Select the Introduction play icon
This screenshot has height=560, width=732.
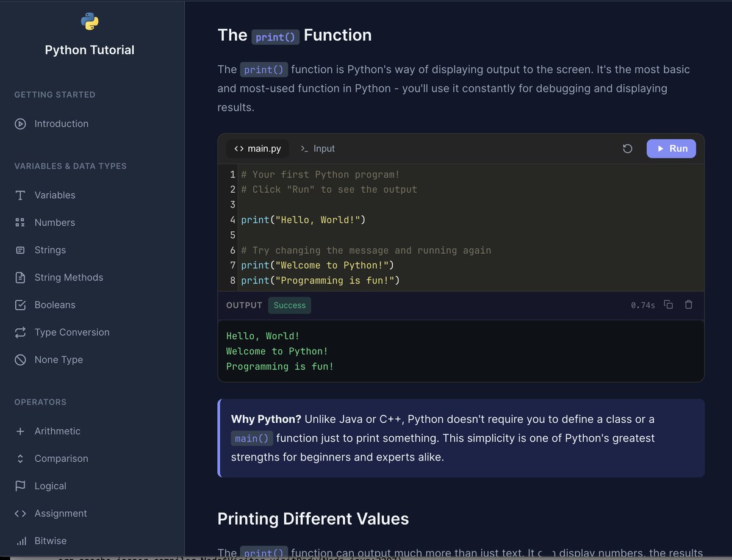(20, 124)
